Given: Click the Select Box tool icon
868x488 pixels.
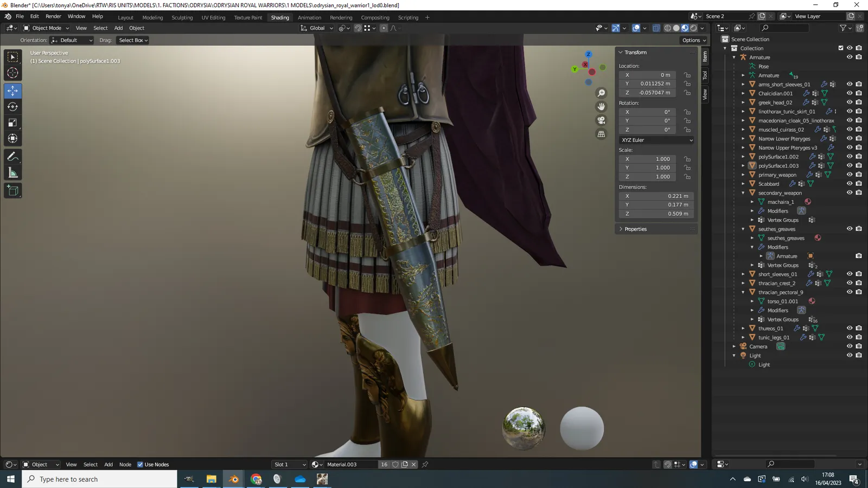Looking at the screenshot, I should (12, 57).
